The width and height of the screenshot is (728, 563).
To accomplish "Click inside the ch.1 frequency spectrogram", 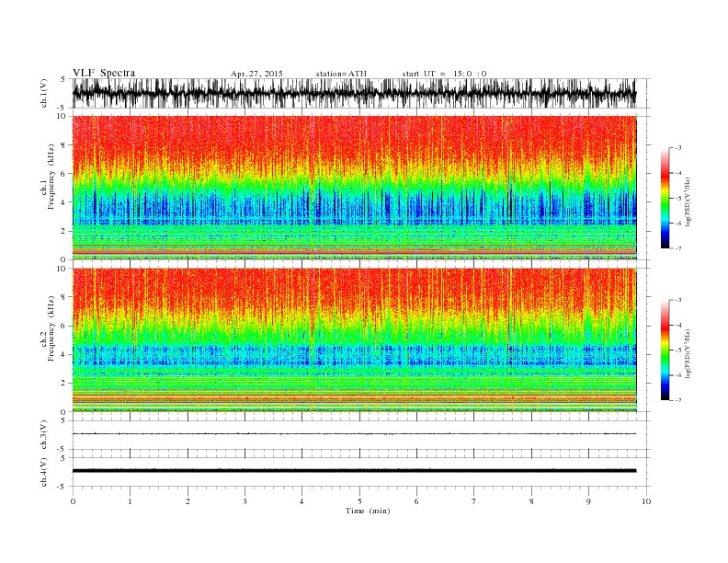I will point(354,188).
